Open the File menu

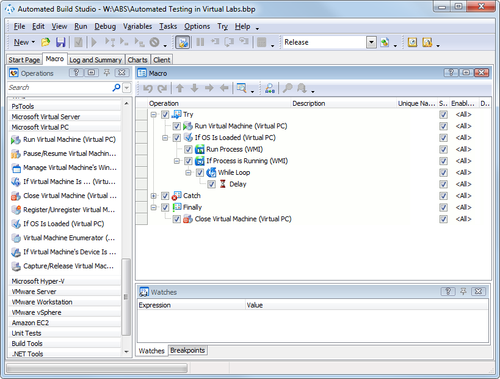(x=19, y=26)
